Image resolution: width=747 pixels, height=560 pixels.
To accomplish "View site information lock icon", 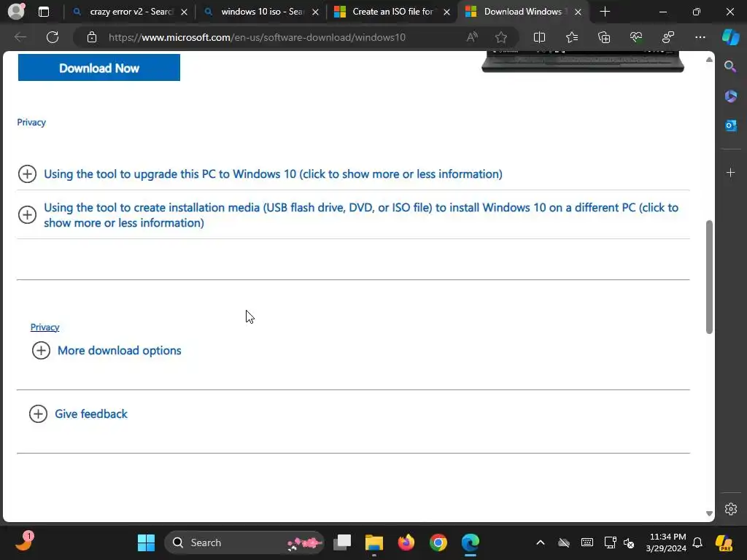I will [92, 37].
